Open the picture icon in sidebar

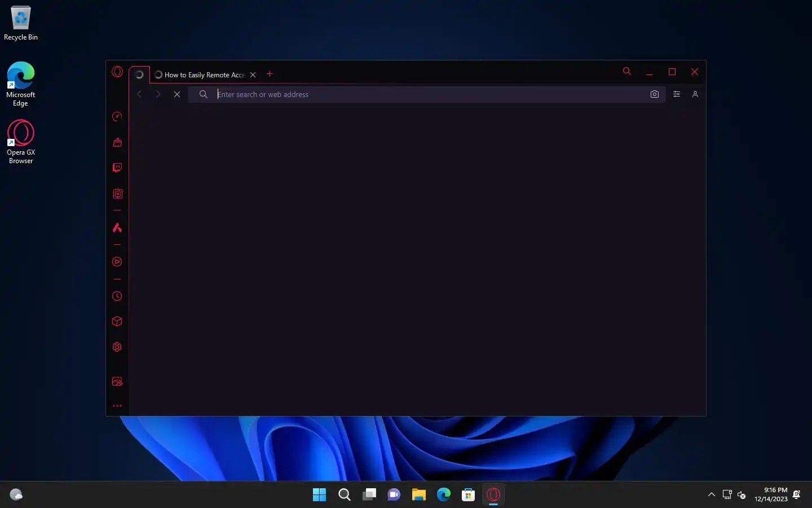[x=117, y=382]
